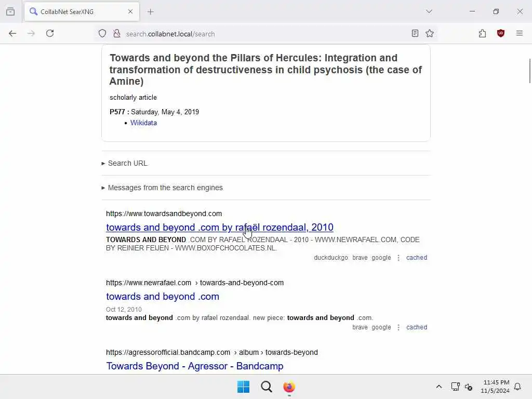Click the https://www.towardsandbeyond.com URL text

[164, 214]
